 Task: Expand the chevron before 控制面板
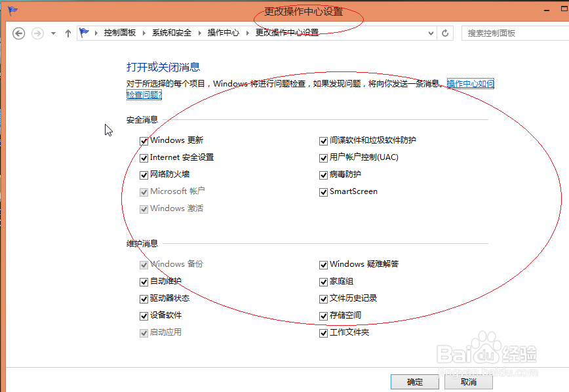coord(96,33)
